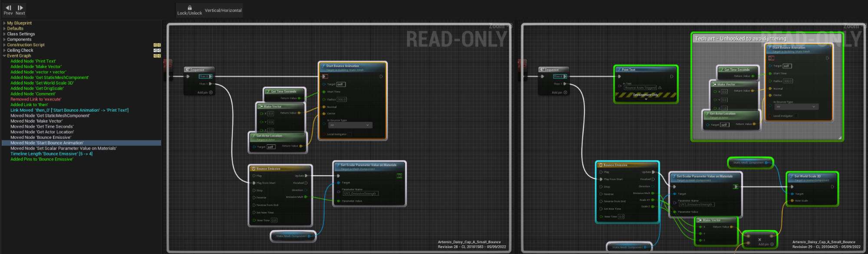This screenshot has height=254, width=868.
Task: Expand the My Blueprint tree item
Action: tap(4, 23)
